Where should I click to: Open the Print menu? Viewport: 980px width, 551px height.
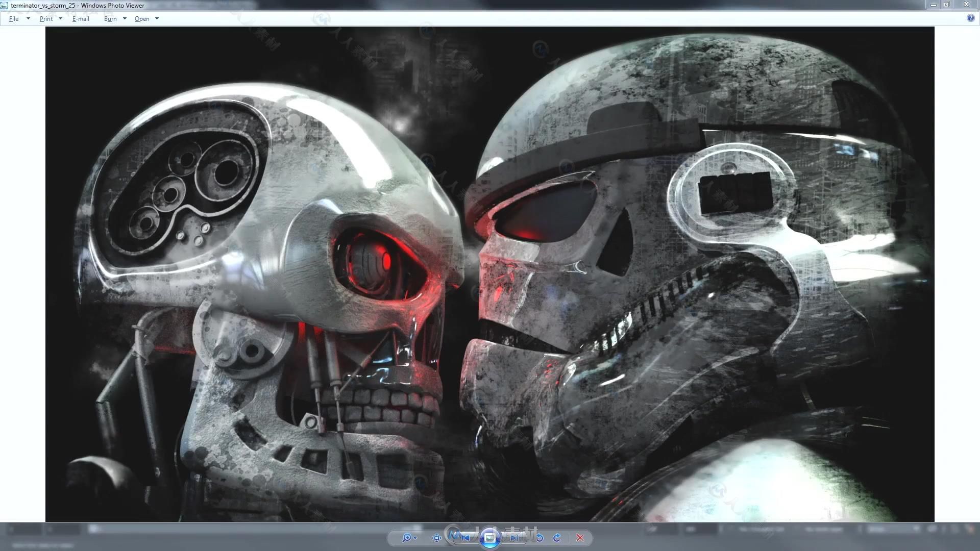[46, 19]
